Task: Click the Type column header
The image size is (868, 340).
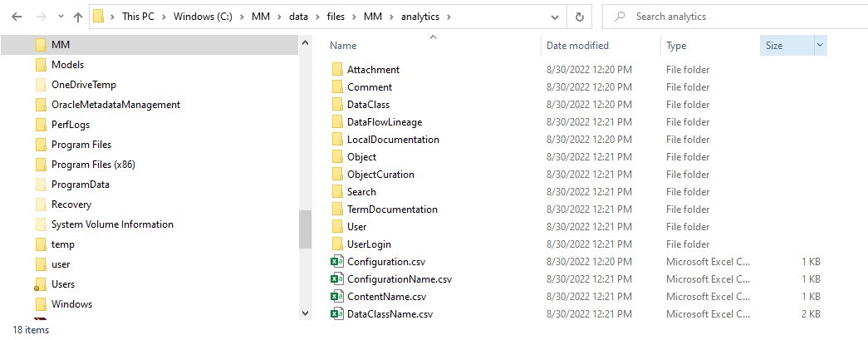Action: tap(676, 46)
